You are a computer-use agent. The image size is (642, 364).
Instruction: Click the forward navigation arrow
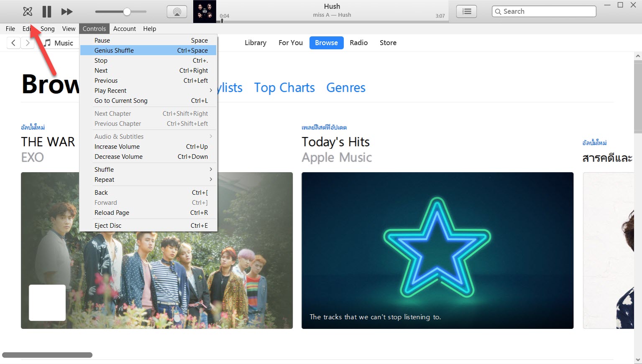[x=27, y=43]
